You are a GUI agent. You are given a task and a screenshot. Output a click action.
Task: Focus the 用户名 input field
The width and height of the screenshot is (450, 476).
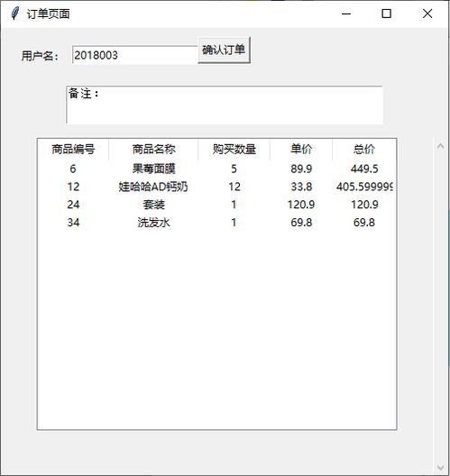pyautogui.click(x=134, y=55)
